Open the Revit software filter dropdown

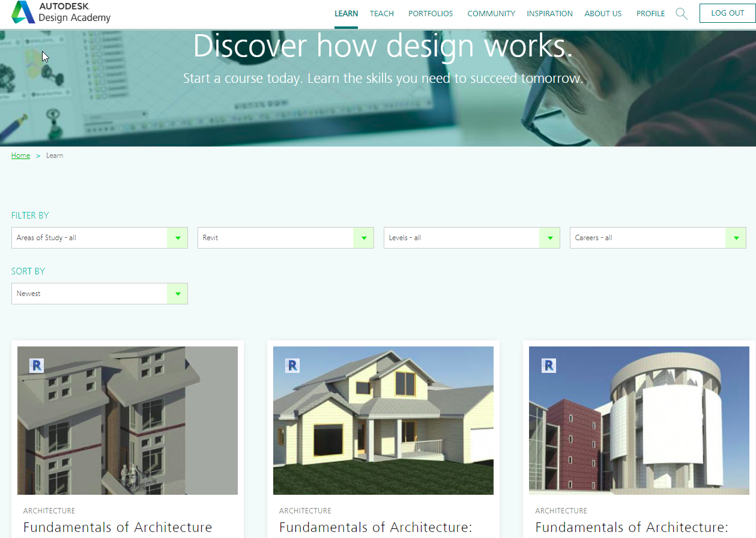click(x=286, y=238)
